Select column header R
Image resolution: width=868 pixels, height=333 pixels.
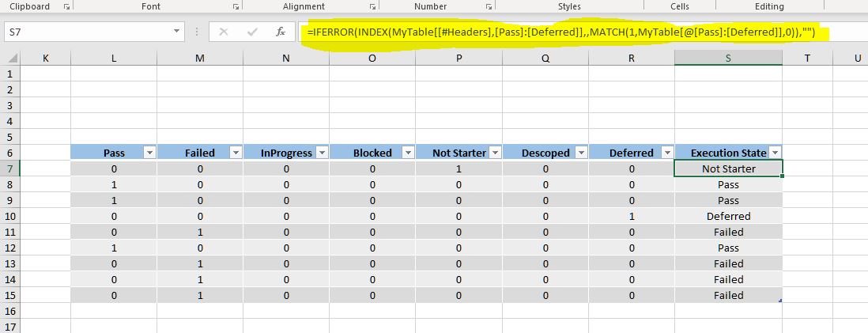632,59
